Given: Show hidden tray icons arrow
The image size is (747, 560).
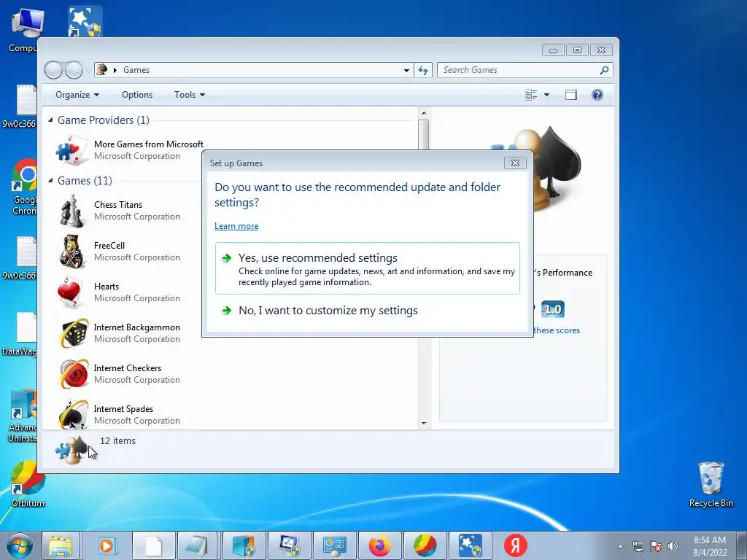Looking at the screenshot, I should click(x=620, y=546).
